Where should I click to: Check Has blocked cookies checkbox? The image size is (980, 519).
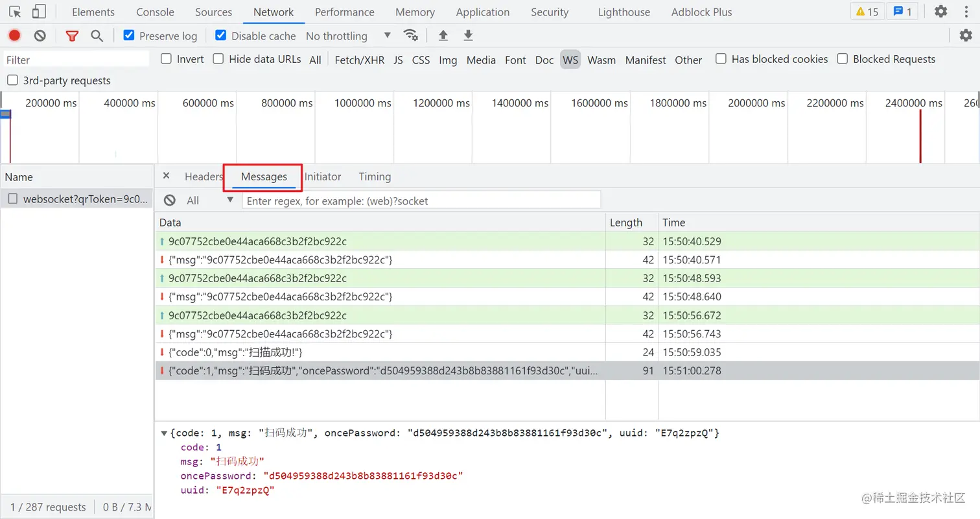pyautogui.click(x=721, y=59)
